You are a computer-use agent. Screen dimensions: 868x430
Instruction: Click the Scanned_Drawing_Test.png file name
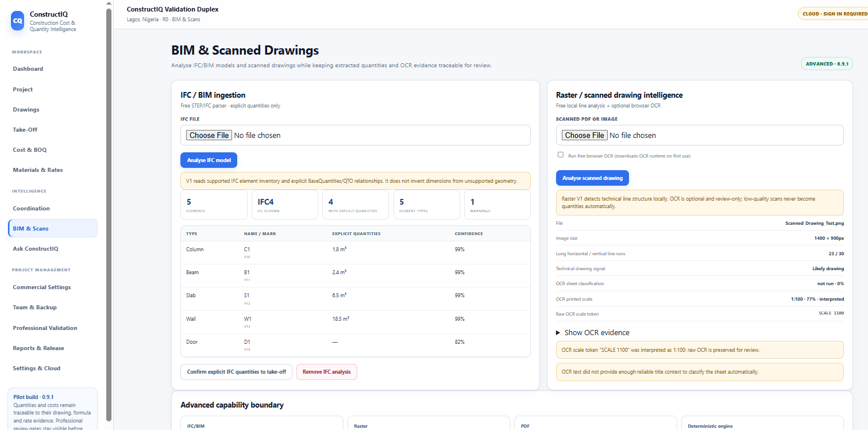pos(815,223)
